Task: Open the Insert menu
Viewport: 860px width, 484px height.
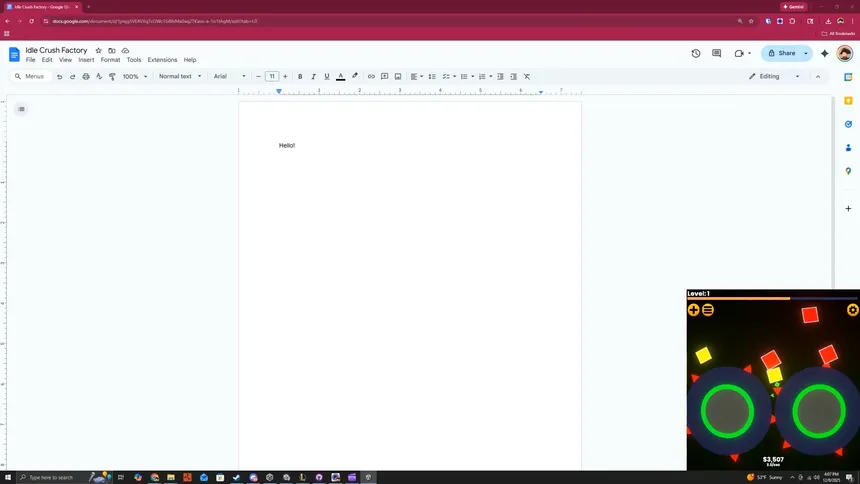Action: click(86, 60)
